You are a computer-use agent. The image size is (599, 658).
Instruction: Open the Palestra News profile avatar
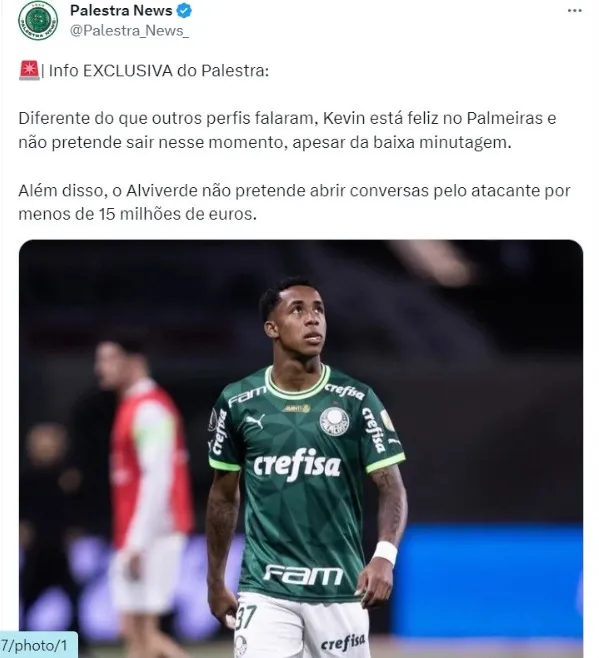38,21
